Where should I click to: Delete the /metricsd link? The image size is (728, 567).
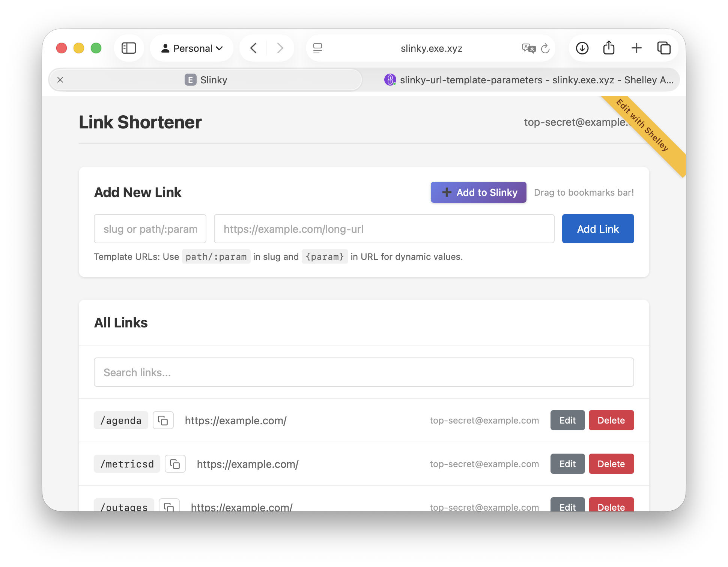(611, 464)
